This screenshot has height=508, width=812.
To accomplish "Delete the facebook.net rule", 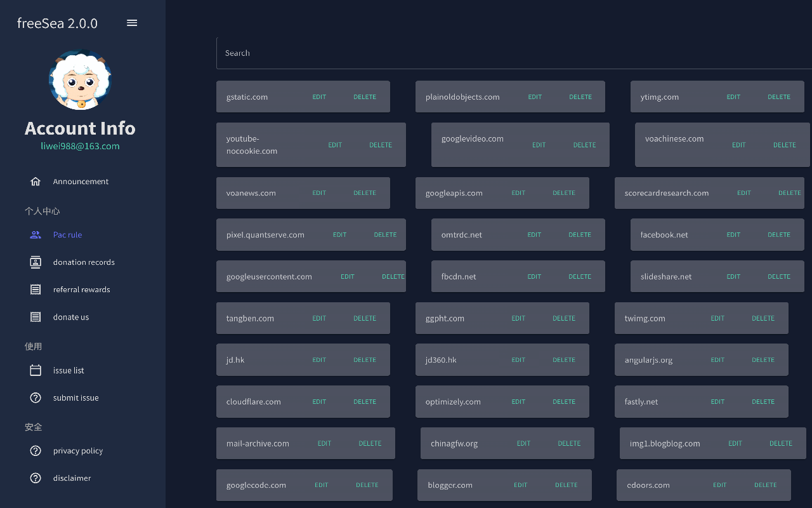I will click(779, 235).
